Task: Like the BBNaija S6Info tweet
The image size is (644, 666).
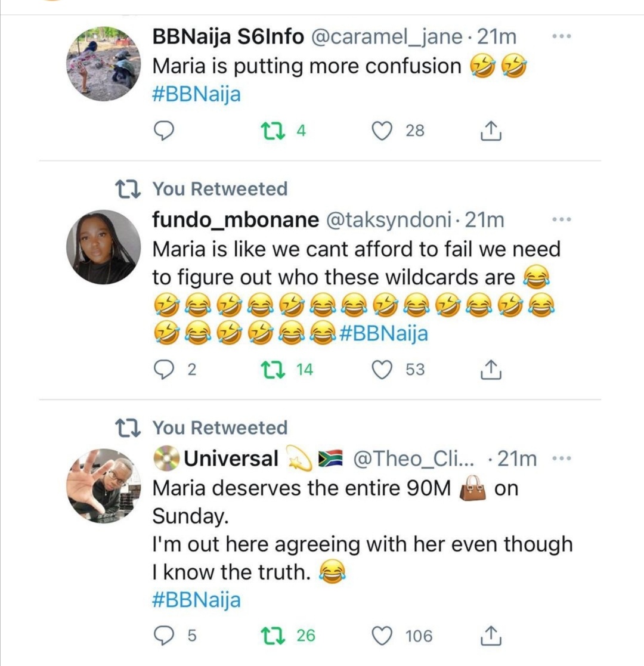Action: tap(382, 131)
